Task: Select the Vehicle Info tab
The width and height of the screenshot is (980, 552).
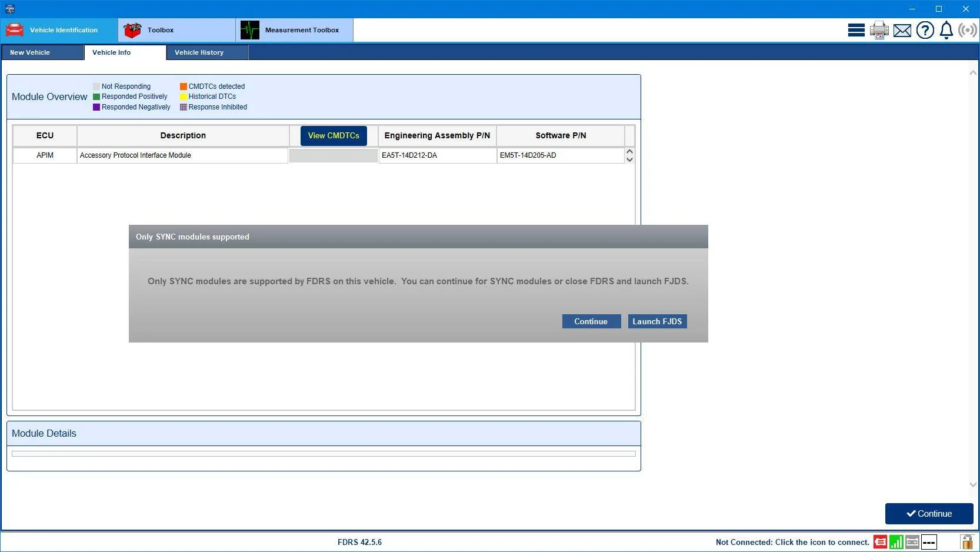Action: tap(125, 52)
